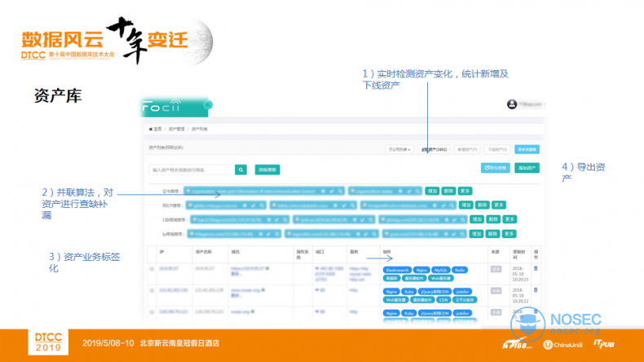Remove first Ip域名推荐 chip with X icon
Screen dimensions: 644x362
(x=260, y=234)
